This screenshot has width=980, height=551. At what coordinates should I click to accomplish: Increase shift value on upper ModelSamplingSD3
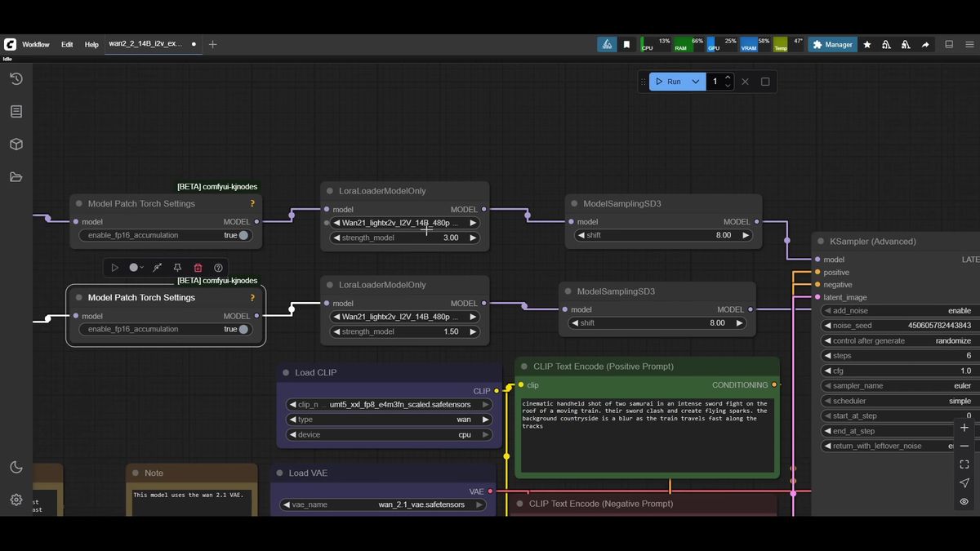click(746, 235)
